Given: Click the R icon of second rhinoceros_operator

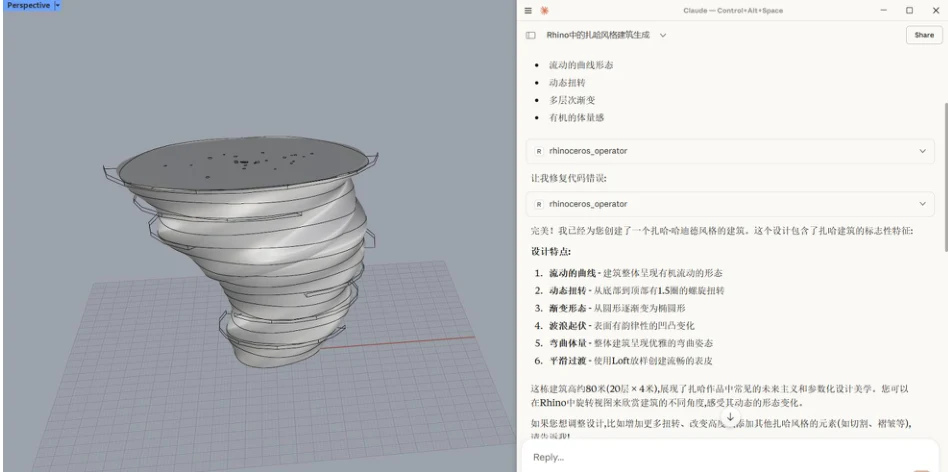Looking at the screenshot, I should point(539,204).
